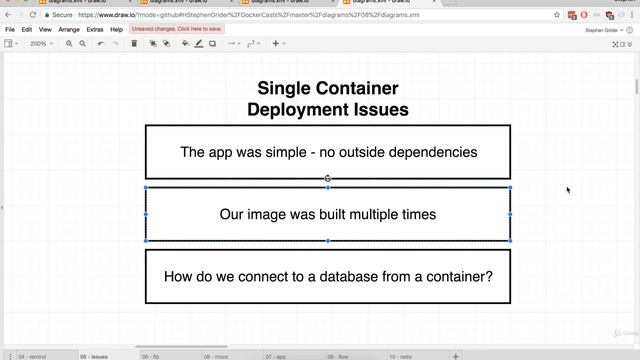Click the globe language icon
The height and width of the screenshot is (360, 640).
pyautogui.click(x=630, y=30)
